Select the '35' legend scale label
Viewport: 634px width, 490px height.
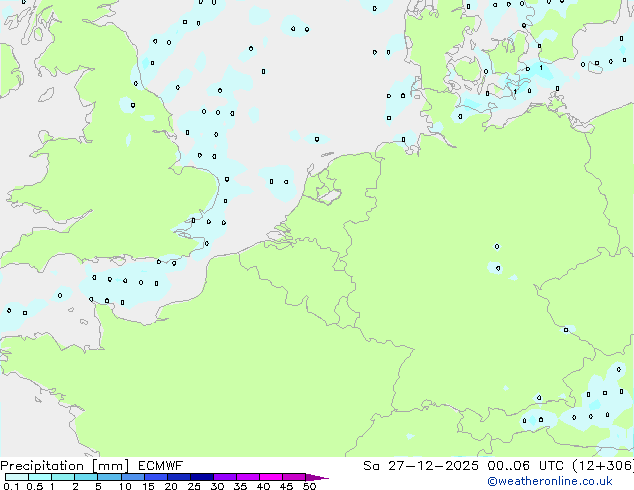(240, 486)
